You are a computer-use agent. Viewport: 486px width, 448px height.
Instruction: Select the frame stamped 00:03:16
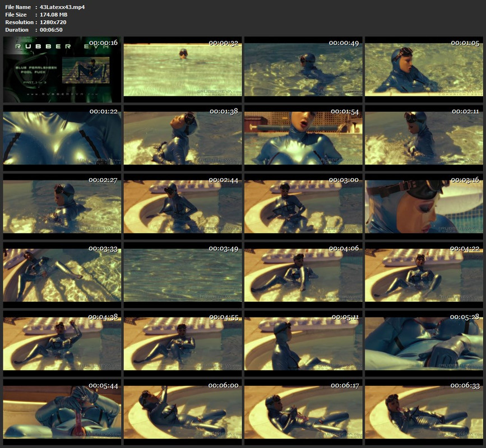[424, 207]
